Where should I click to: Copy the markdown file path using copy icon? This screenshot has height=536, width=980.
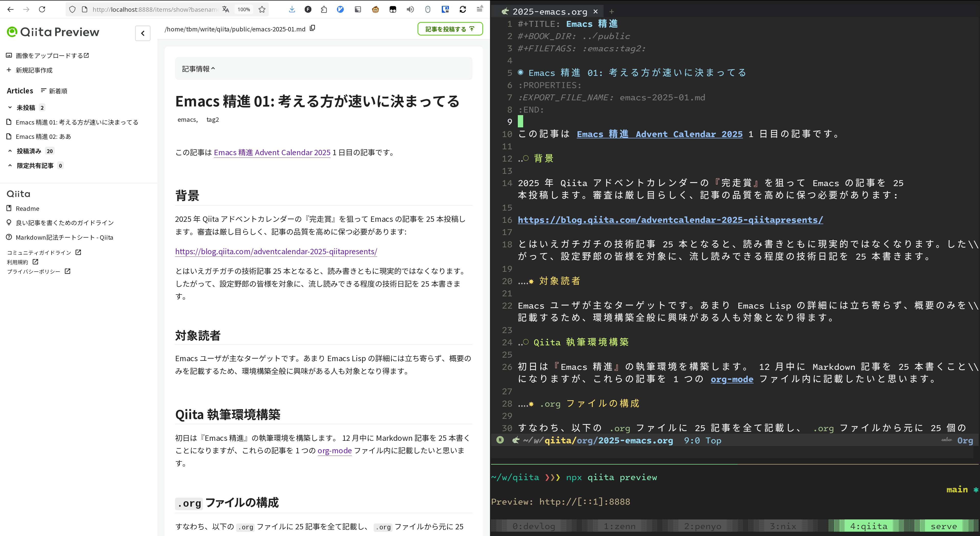pyautogui.click(x=313, y=28)
